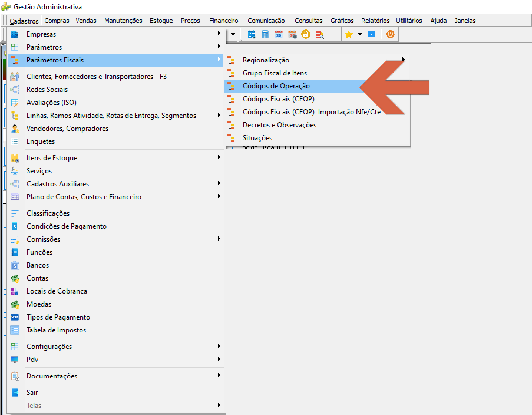The image size is (532, 415).
Task: Click the Contas money icon
Action: [15, 278]
